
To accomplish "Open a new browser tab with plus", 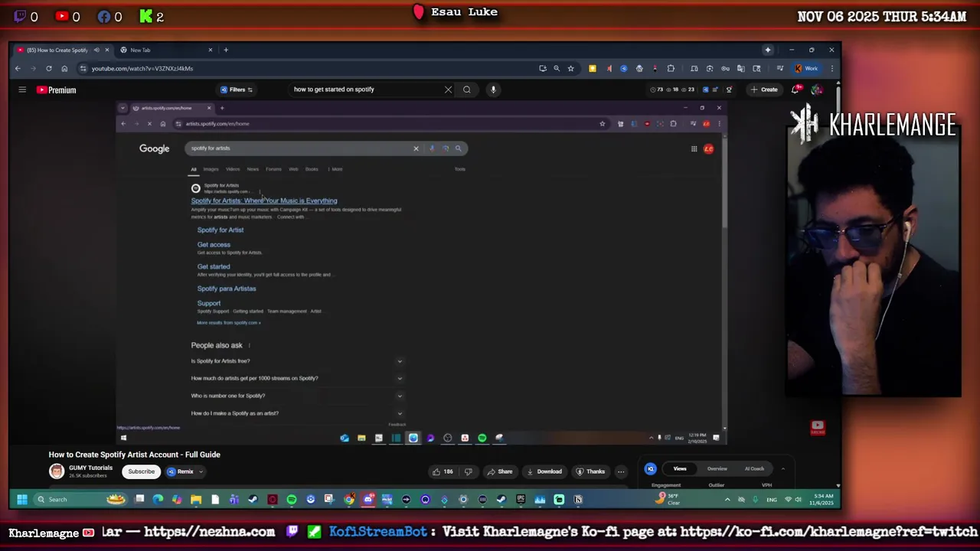I will pyautogui.click(x=226, y=50).
